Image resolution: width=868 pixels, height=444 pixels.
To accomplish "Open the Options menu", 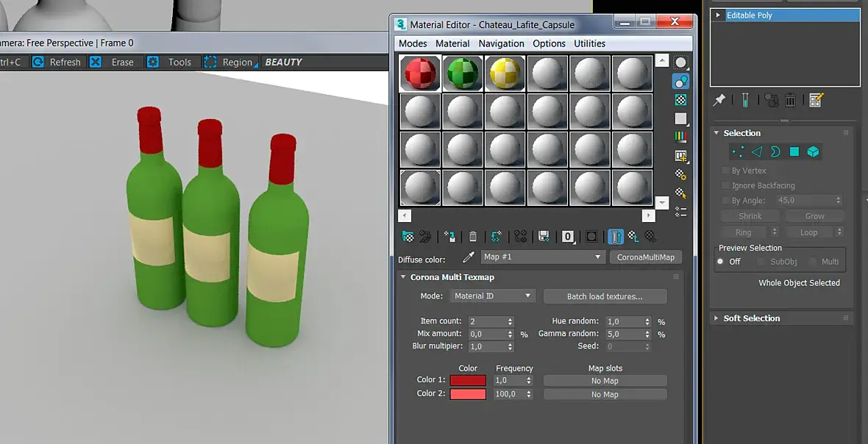I will [549, 43].
